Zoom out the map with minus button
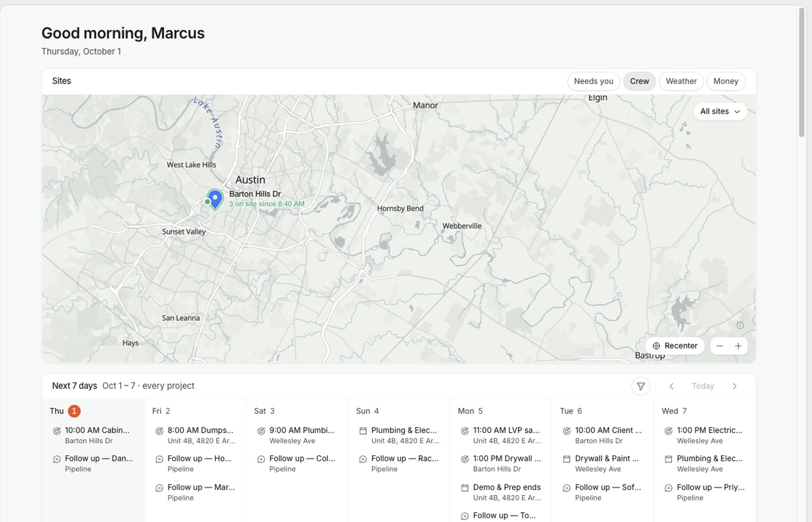812x522 pixels. 720,346
